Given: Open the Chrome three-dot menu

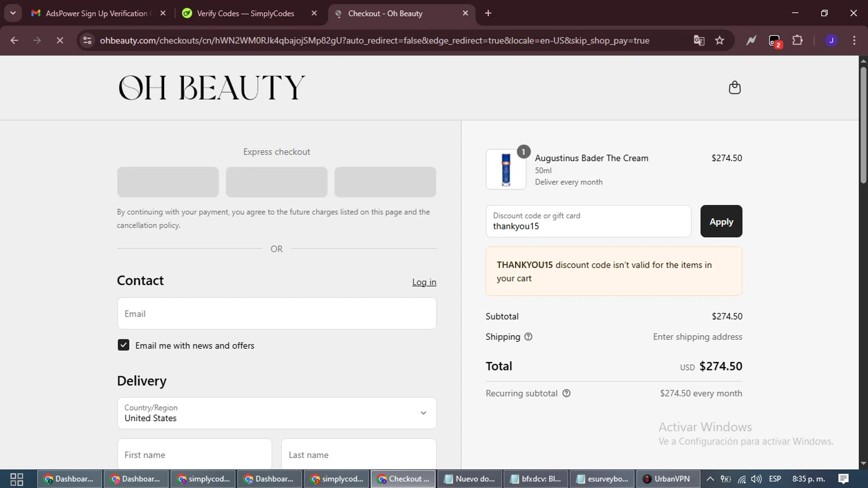Looking at the screenshot, I should (x=854, y=41).
